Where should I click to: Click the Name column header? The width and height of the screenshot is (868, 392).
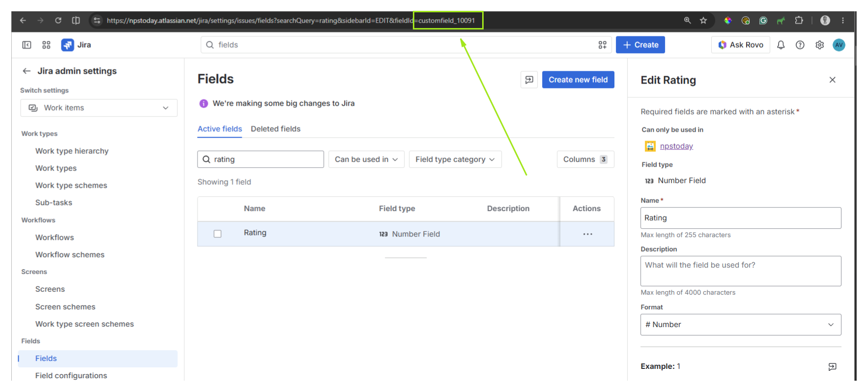255,209
